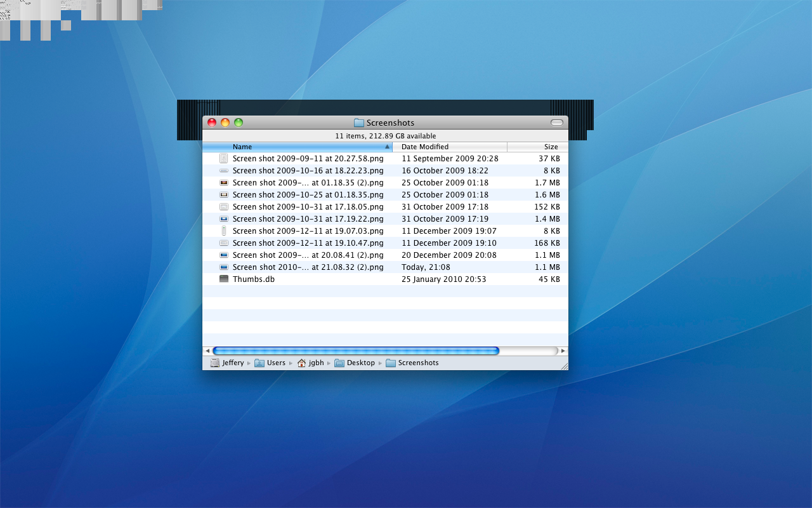
Task: Click icon of the file modified Today, 21:08
Action: (223, 267)
